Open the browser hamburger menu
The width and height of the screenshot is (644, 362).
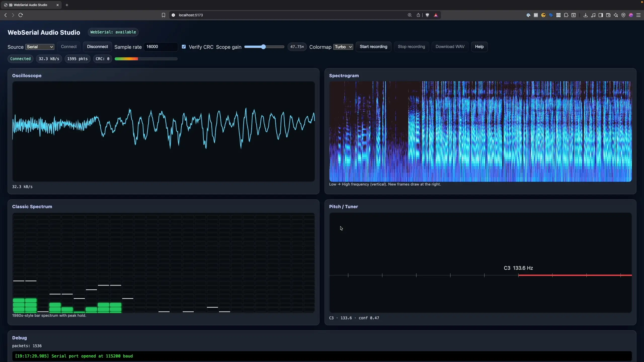coord(639,15)
